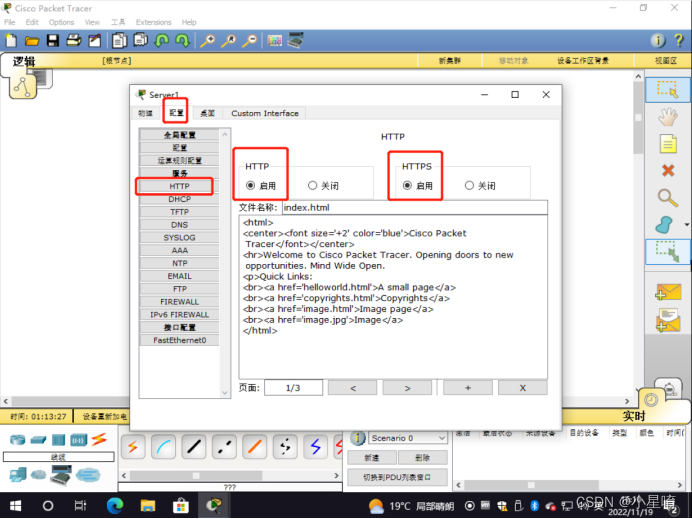Screen dimensions: 692x519
Task: Enable HTTPS with the 启用 radio button
Action: point(407,185)
